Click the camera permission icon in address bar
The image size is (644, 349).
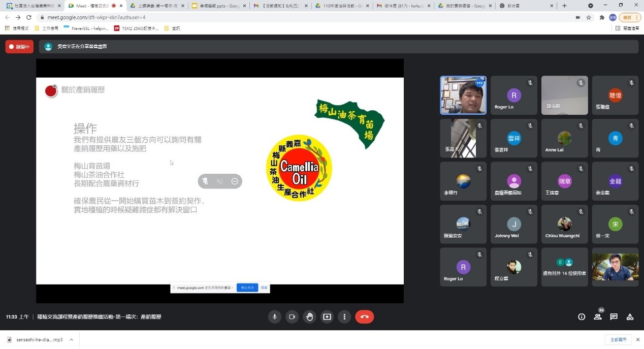click(578, 17)
